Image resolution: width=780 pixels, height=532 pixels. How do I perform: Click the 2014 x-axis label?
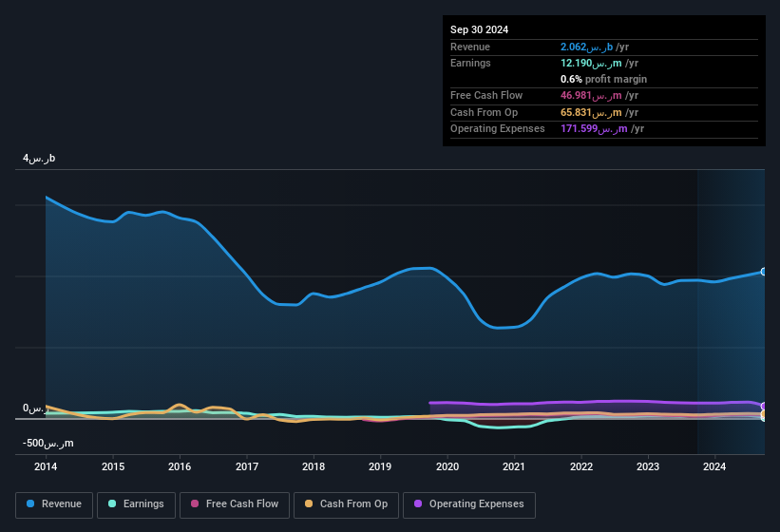point(46,466)
